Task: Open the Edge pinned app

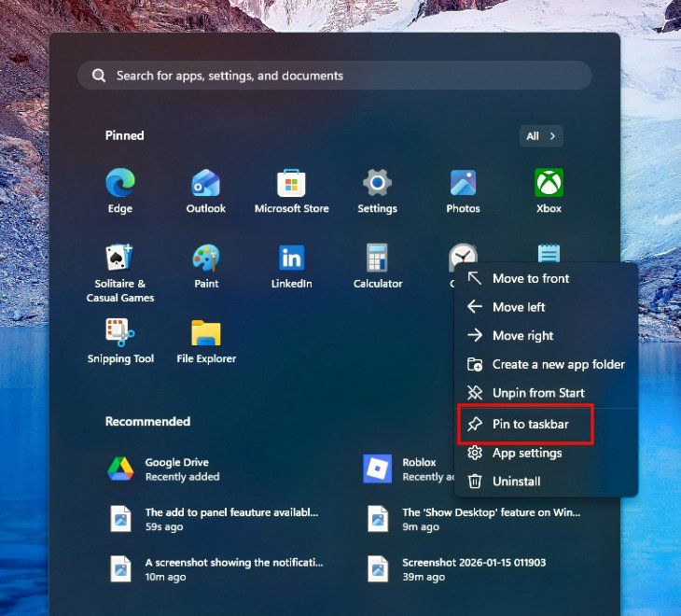Action: [x=120, y=191]
